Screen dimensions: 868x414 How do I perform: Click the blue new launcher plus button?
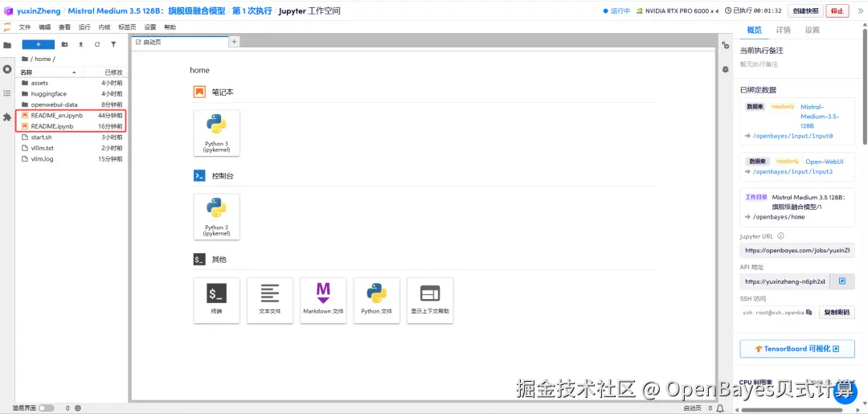coord(39,44)
